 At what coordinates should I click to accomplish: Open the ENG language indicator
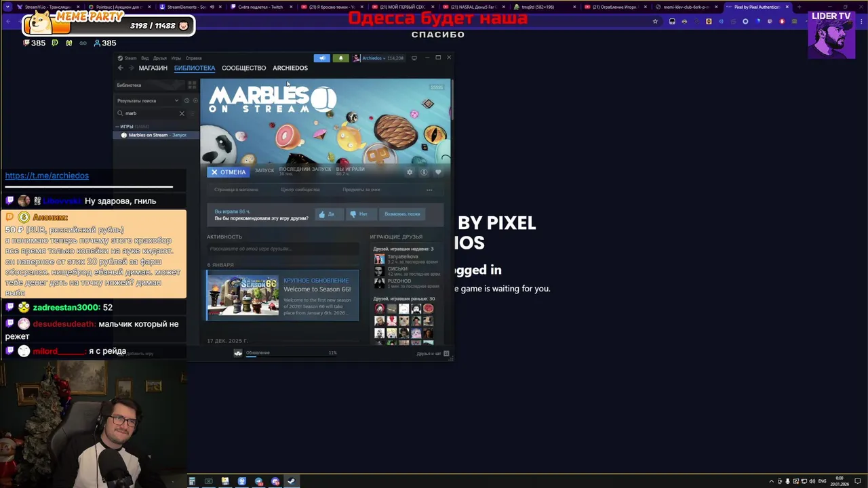[823, 481]
